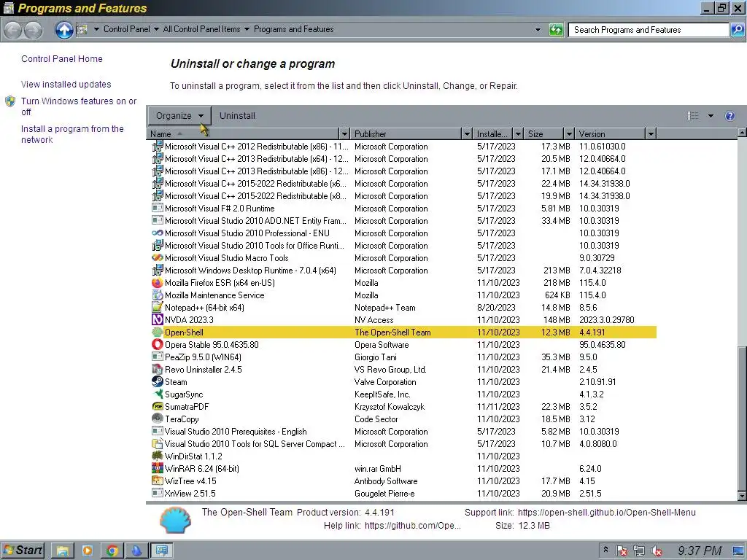Click the Notepad++ program icon
The width and height of the screenshot is (747, 560).
click(x=158, y=307)
